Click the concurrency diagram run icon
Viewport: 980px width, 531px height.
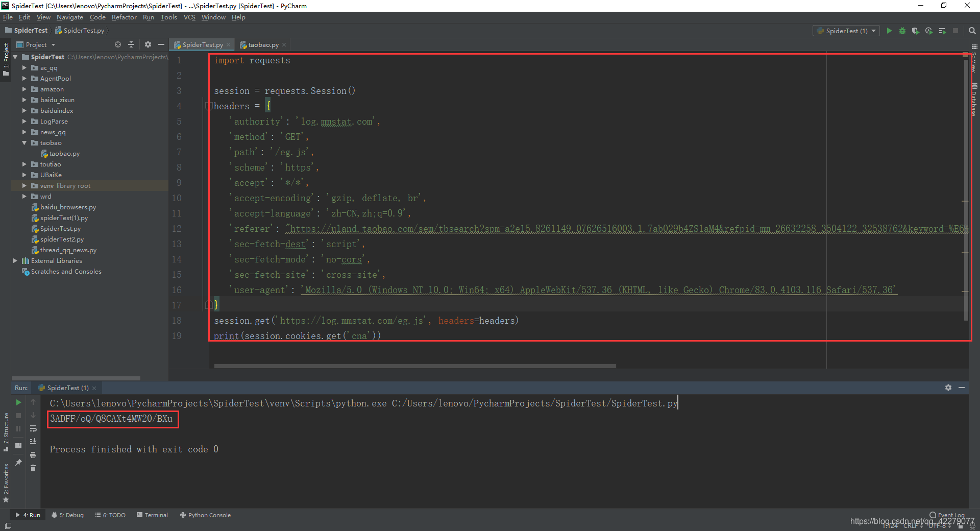tap(942, 31)
